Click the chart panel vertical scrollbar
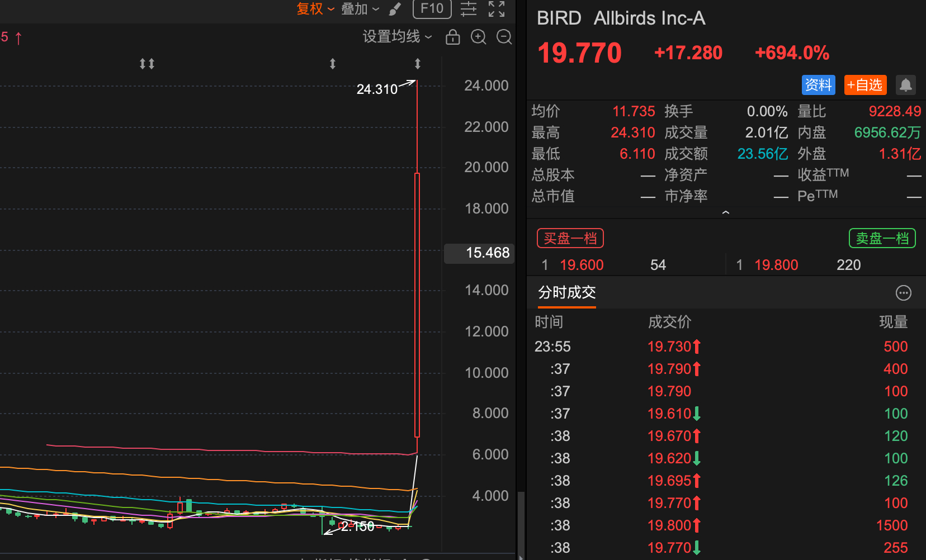The width and height of the screenshot is (926, 560). (521, 525)
